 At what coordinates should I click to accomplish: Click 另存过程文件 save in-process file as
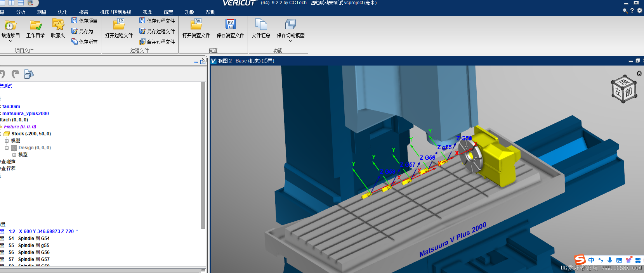157,31
